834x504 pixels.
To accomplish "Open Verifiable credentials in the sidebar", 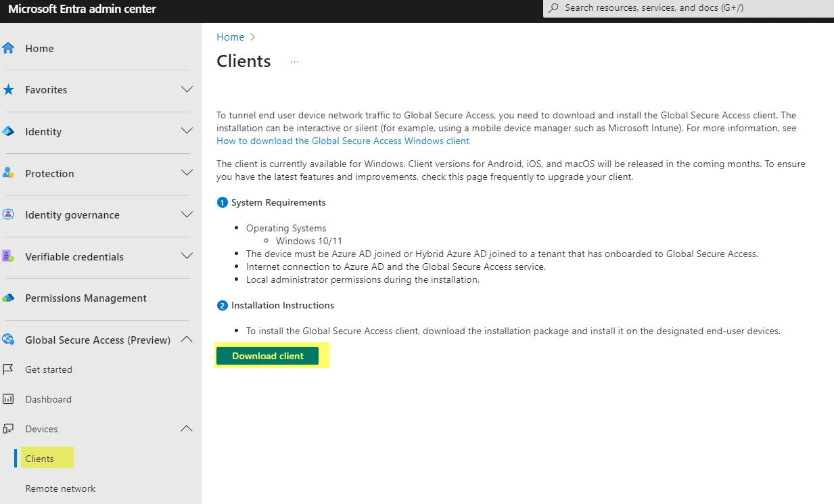I will (x=74, y=257).
